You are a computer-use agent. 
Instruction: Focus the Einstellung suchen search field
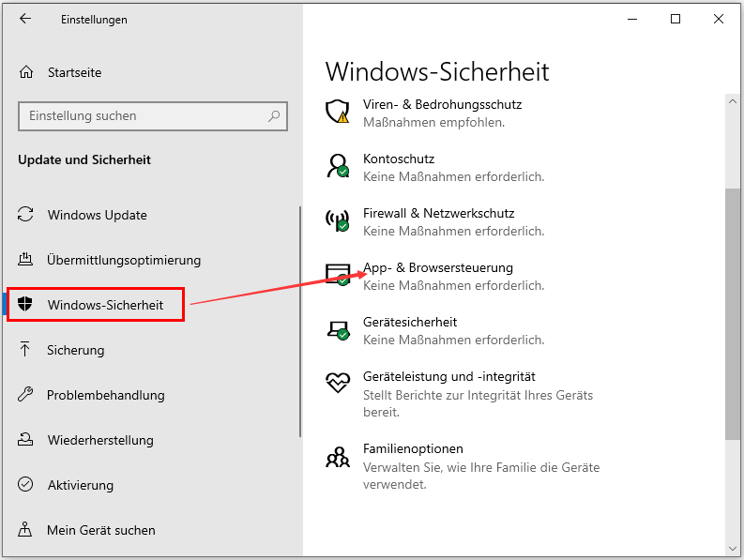(x=153, y=115)
